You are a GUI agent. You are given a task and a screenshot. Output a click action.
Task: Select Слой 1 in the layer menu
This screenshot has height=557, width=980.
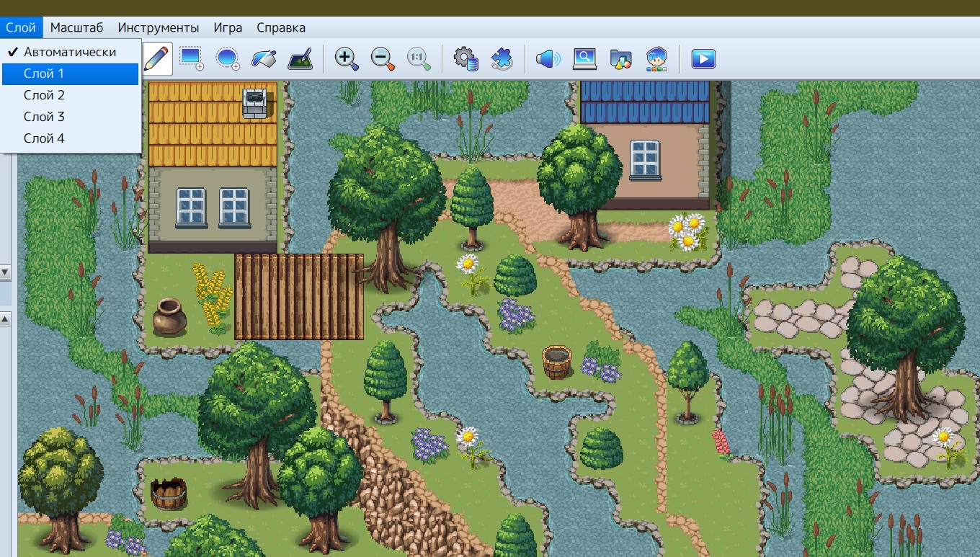pyautogui.click(x=70, y=73)
